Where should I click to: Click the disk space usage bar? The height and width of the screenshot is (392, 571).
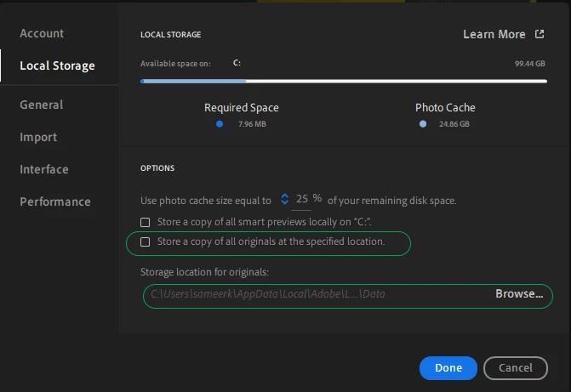344,81
